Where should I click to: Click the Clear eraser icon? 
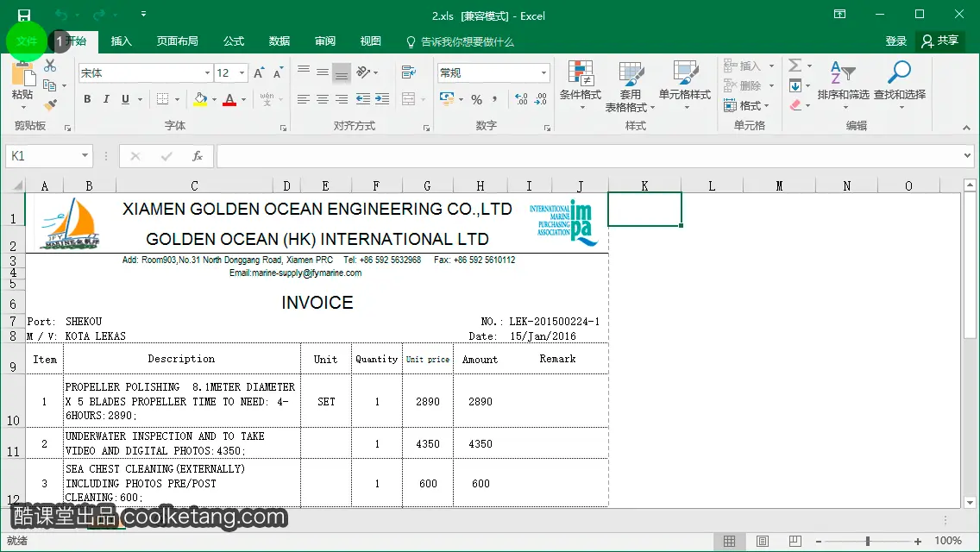(795, 105)
